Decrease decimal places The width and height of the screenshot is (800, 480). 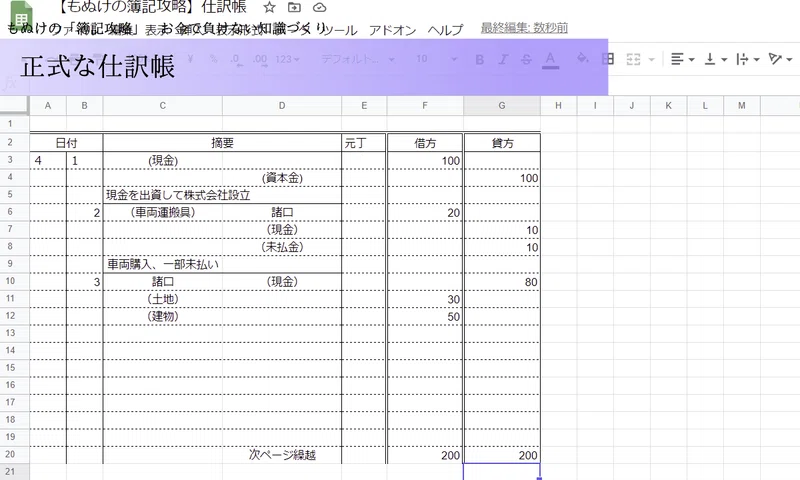pyautogui.click(x=236, y=60)
